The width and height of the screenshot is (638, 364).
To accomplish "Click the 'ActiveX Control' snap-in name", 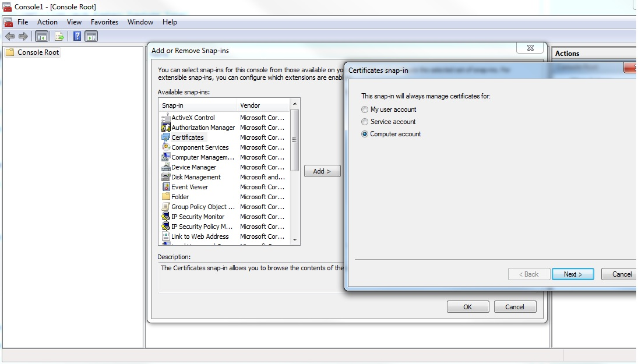I will pyautogui.click(x=193, y=118).
